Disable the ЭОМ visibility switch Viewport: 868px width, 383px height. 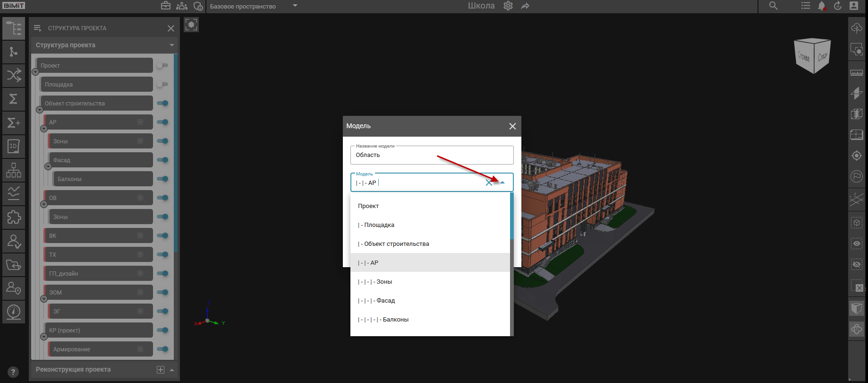coord(162,292)
